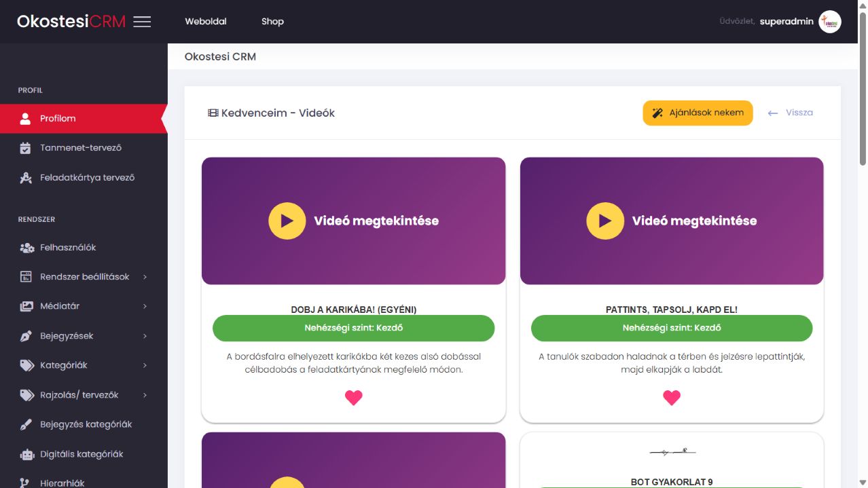The height and width of the screenshot is (488, 868).
Task: Click the Okostesi CRM breadcrumb title
Action: 220,56
